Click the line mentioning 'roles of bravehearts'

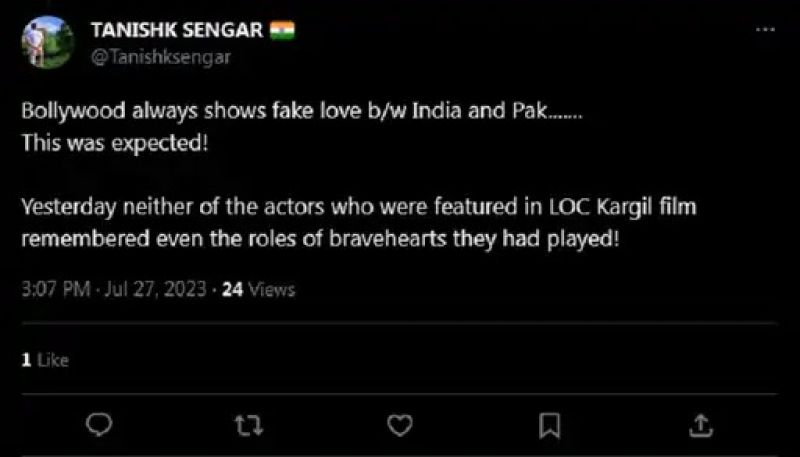320,240
